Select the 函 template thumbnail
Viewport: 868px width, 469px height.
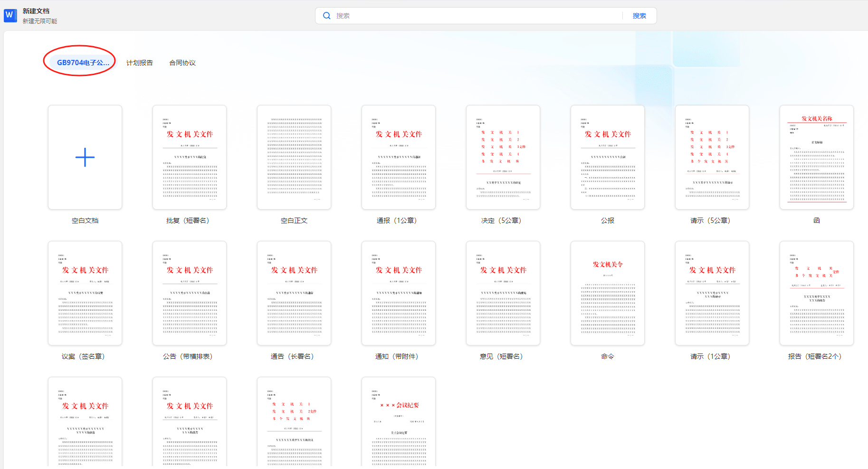(816, 157)
